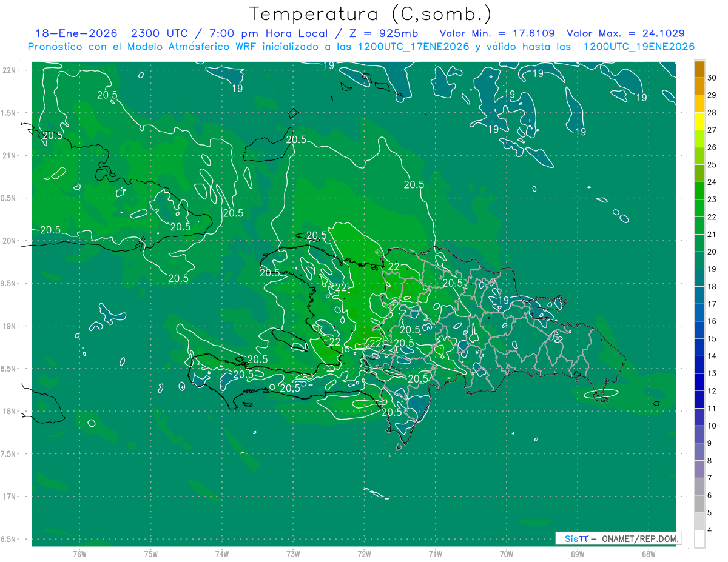The image size is (728, 562).
Task: Click the 10 label on the color scale
Action: (x=712, y=426)
